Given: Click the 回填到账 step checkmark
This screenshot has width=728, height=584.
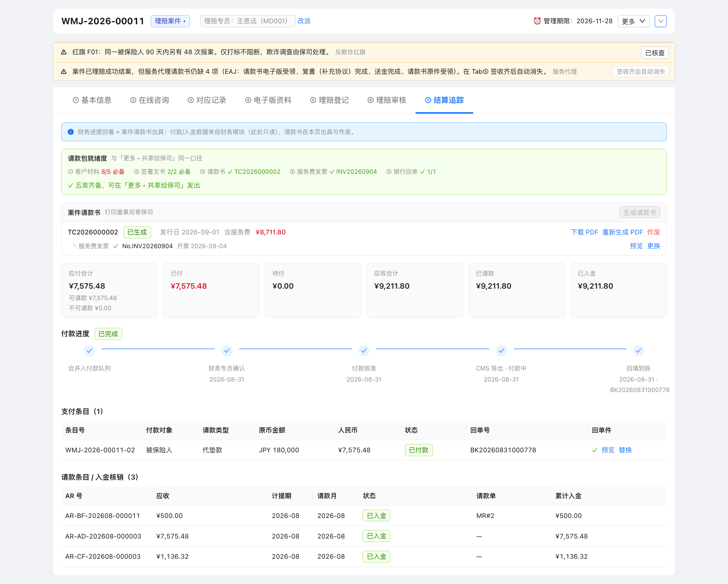Looking at the screenshot, I should click(x=639, y=351).
